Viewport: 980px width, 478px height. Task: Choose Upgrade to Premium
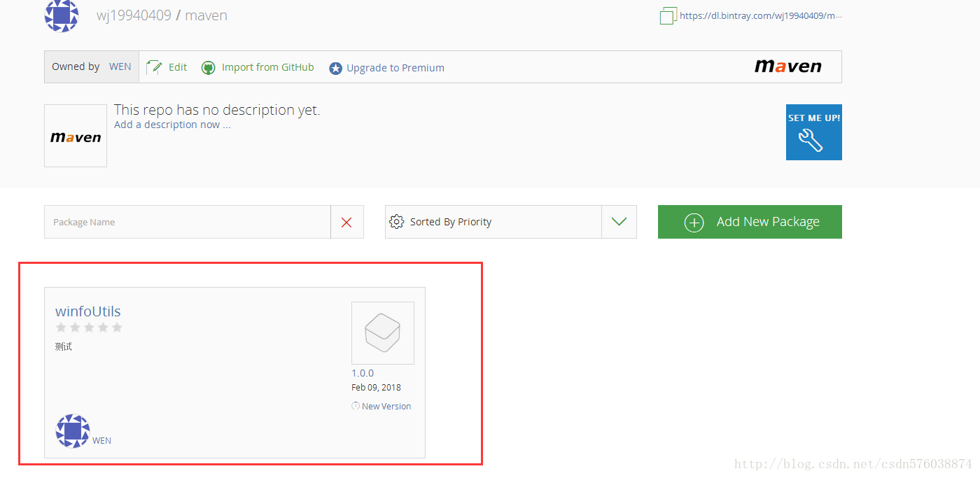point(395,68)
